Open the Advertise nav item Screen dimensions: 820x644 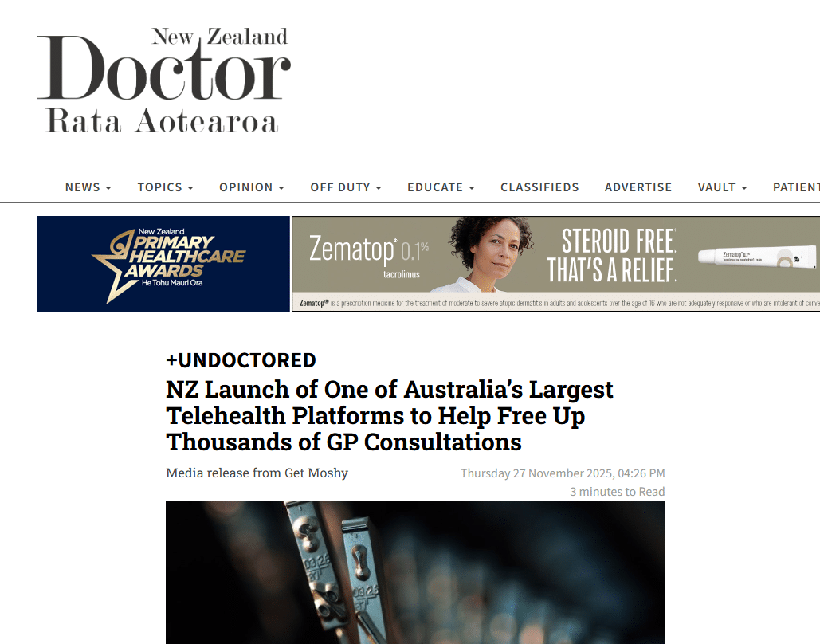click(x=638, y=187)
